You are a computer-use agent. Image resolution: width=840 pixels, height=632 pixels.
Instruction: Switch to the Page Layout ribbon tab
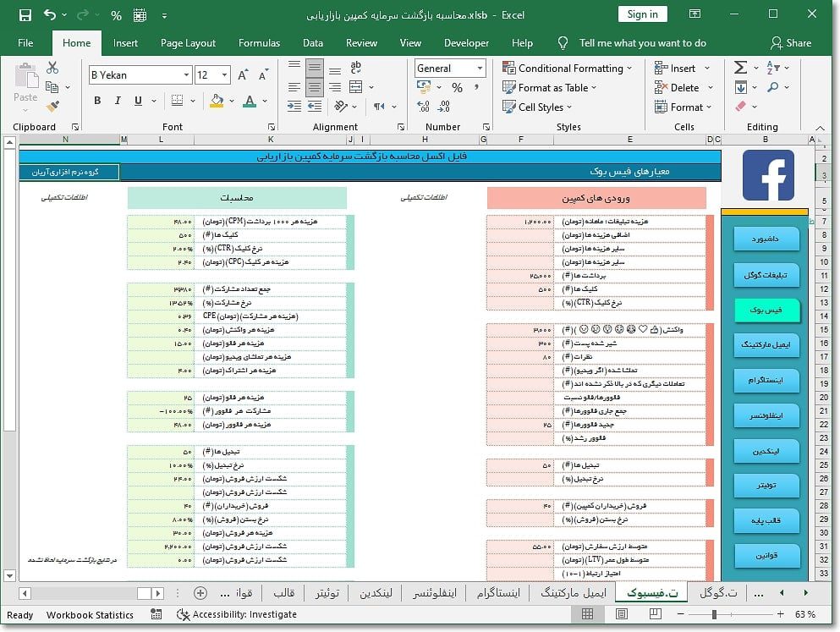coord(188,43)
